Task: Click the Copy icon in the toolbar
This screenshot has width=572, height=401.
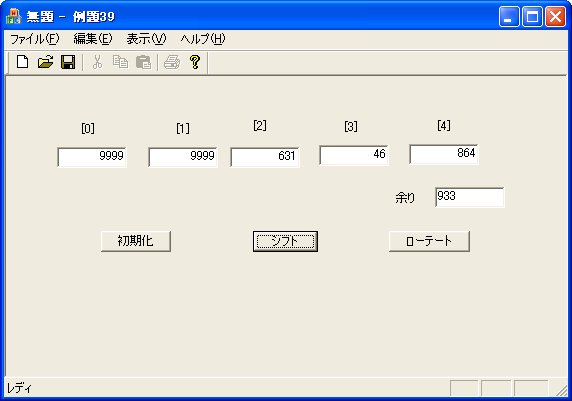Action: (120, 62)
